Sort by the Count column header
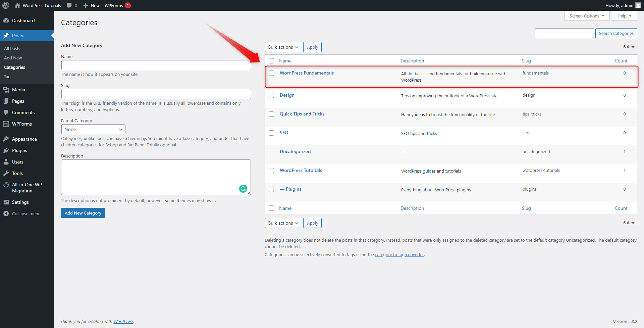This screenshot has height=328, width=644. 621,61
